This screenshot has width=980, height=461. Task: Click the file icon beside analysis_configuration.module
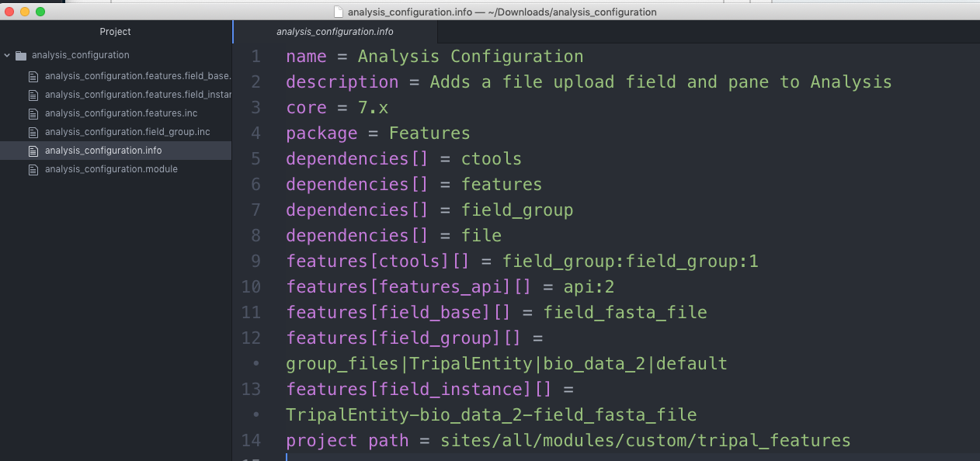(x=33, y=169)
